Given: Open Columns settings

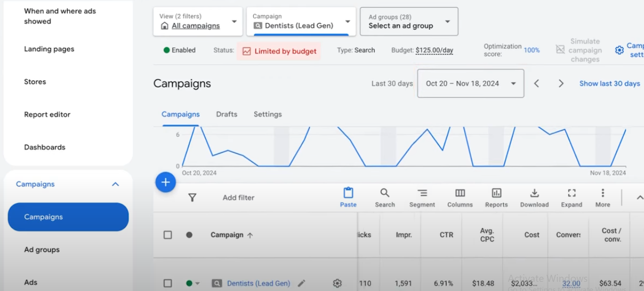Looking at the screenshot, I should pos(460,198).
